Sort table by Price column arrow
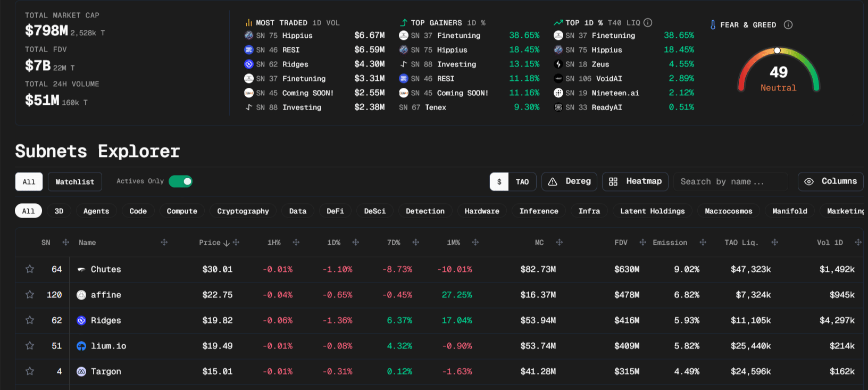The image size is (868, 390). click(x=227, y=243)
